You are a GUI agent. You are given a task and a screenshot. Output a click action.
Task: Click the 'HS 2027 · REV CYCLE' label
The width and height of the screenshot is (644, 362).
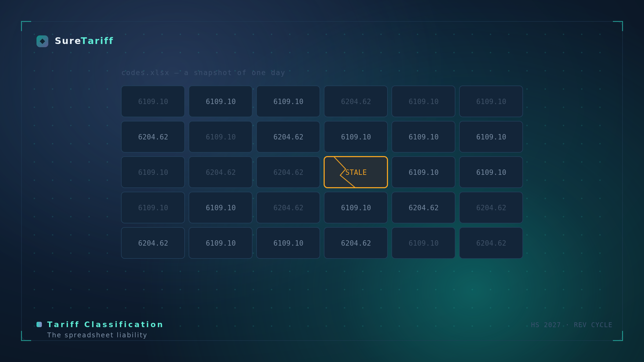[x=572, y=325]
